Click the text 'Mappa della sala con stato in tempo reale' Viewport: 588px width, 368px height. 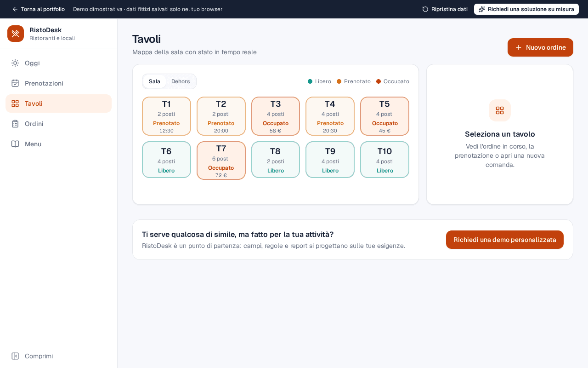coord(194,52)
